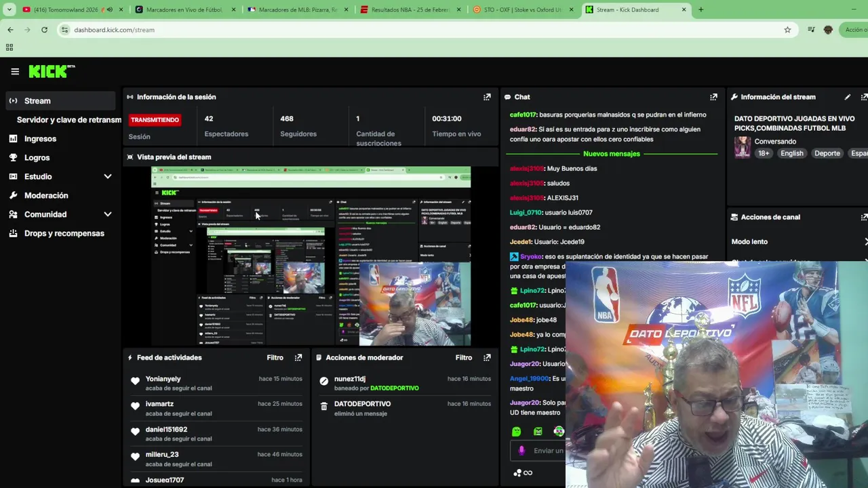
Task: Click the trash icon next to DATODEPORTIVO action
Action: (324, 406)
